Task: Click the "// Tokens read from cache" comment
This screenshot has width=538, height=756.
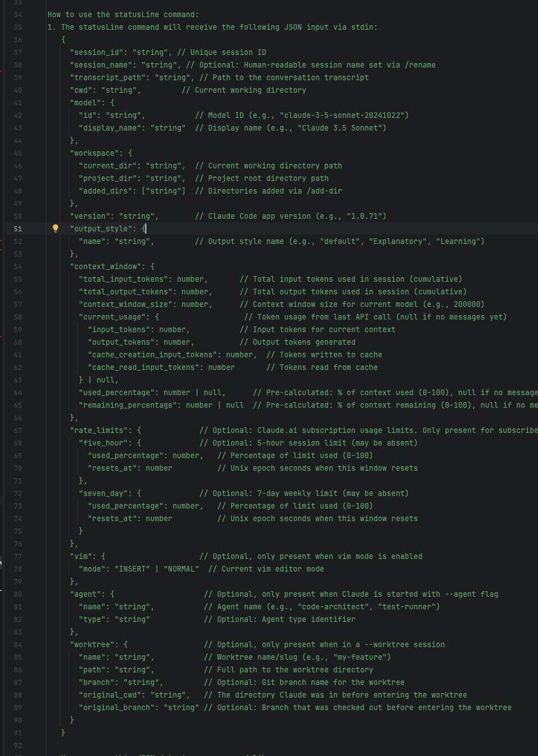Action: click(x=322, y=367)
